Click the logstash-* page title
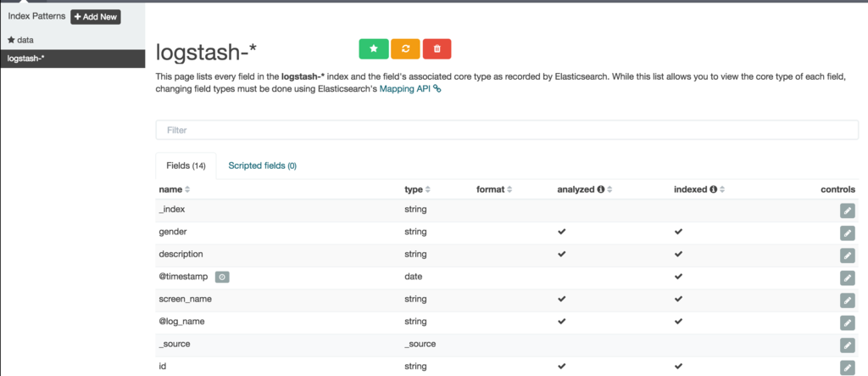 207,52
